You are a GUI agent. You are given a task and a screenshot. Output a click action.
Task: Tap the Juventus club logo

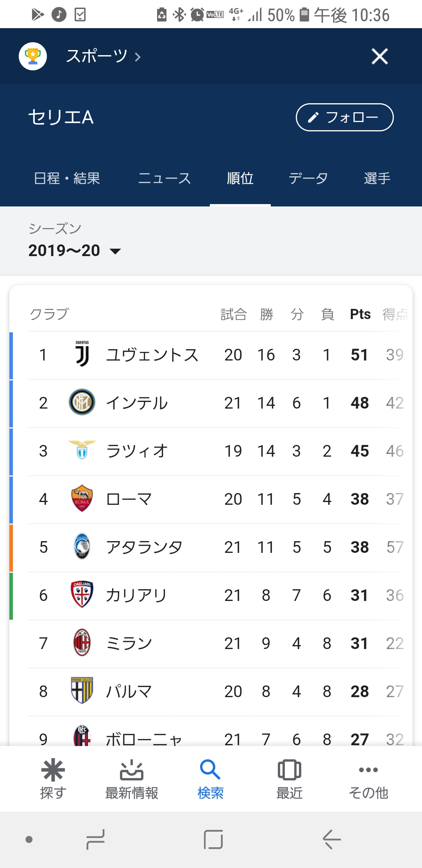pyautogui.click(x=82, y=355)
